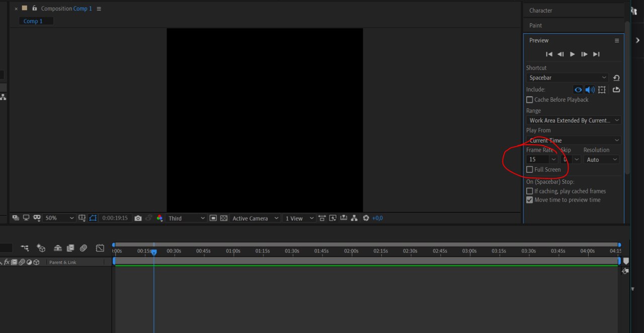Open the Composition Mini-Flowchart in the timeline

point(25,248)
